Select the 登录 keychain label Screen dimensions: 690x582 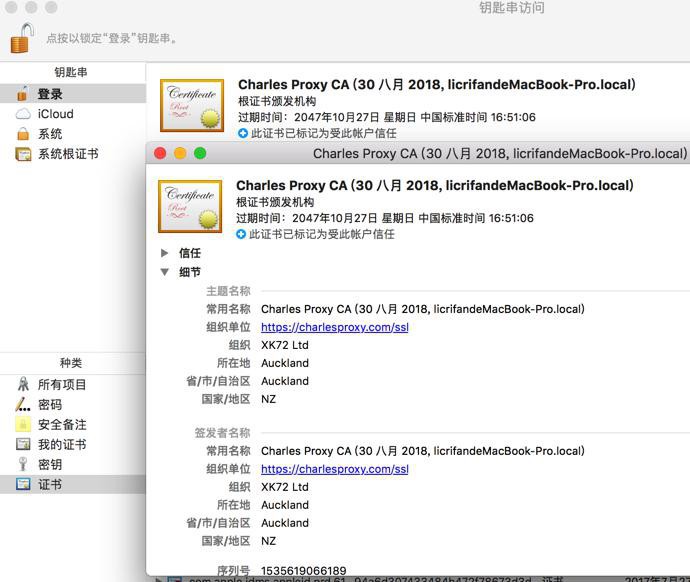click(50, 94)
